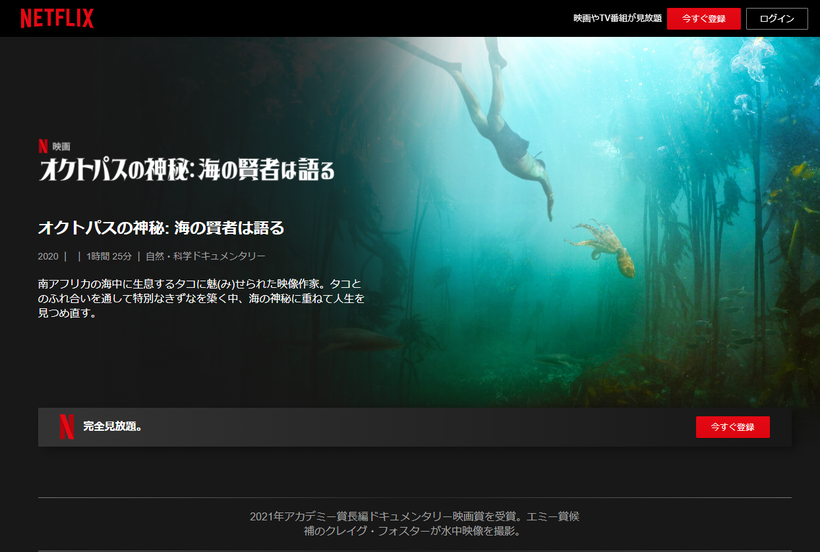Click the runtime 1時間 25分
Screen dimensions: 820x552
[x=109, y=256]
